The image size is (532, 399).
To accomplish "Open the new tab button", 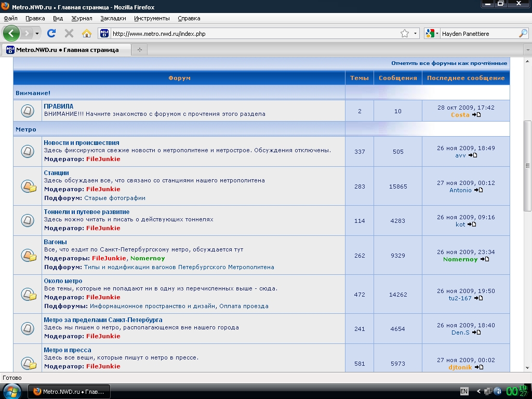I will (x=139, y=50).
